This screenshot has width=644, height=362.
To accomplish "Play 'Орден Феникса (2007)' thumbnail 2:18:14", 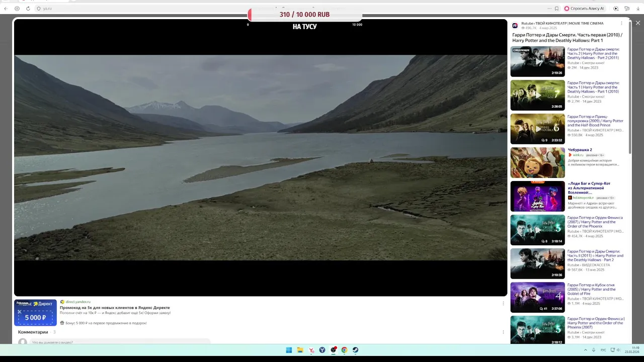I will click(x=537, y=230).
